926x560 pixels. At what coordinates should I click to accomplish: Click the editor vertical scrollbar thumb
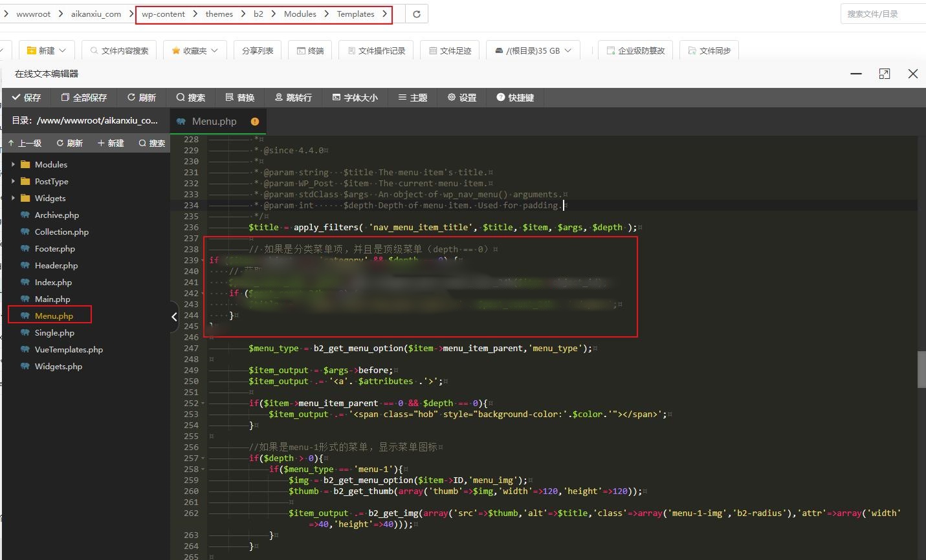coord(921,369)
